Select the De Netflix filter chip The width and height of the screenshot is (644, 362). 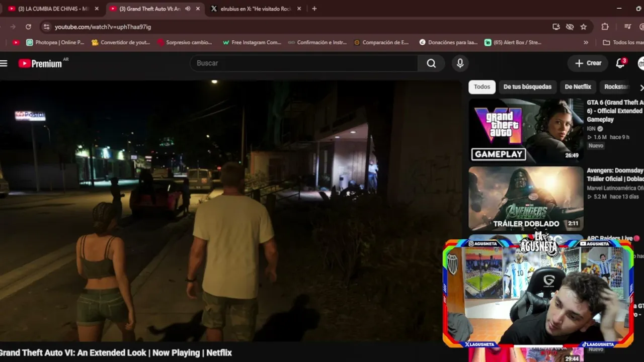point(578,87)
